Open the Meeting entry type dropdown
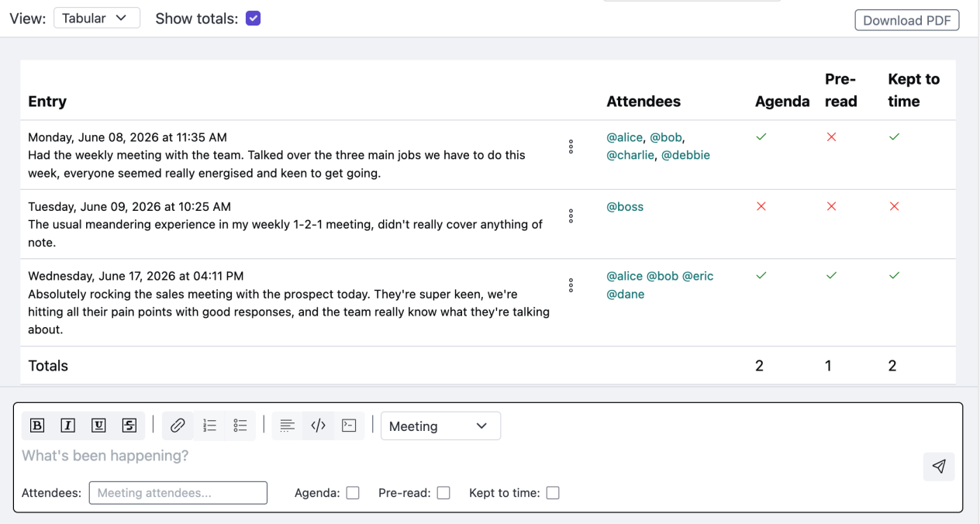Image resolution: width=980 pixels, height=524 pixels. click(x=440, y=426)
